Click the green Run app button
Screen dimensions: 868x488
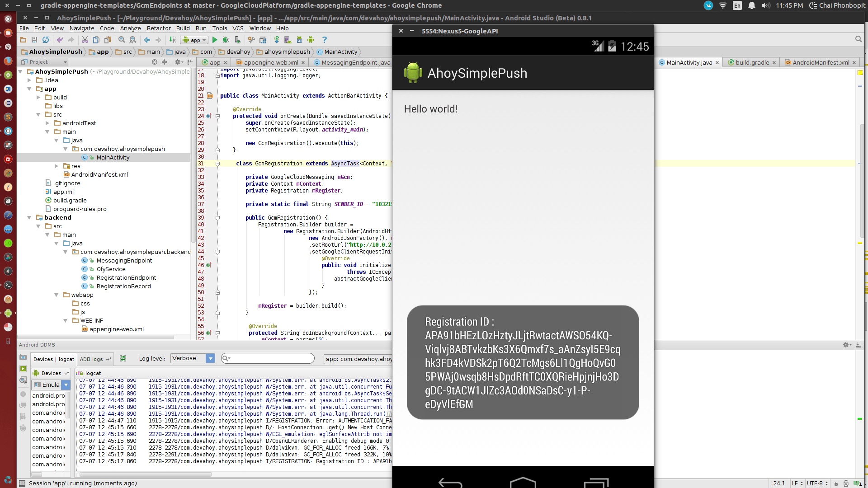click(215, 40)
